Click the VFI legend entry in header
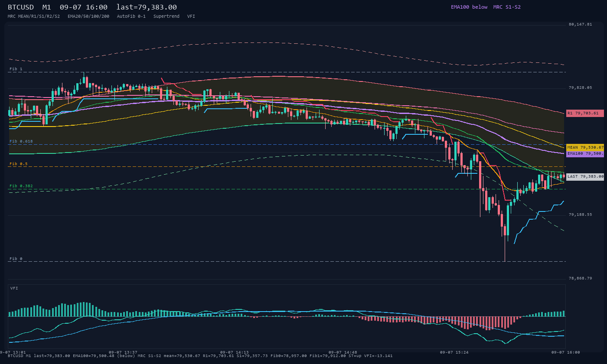Viewport: 607px width, 364px height. click(x=191, y=16)
